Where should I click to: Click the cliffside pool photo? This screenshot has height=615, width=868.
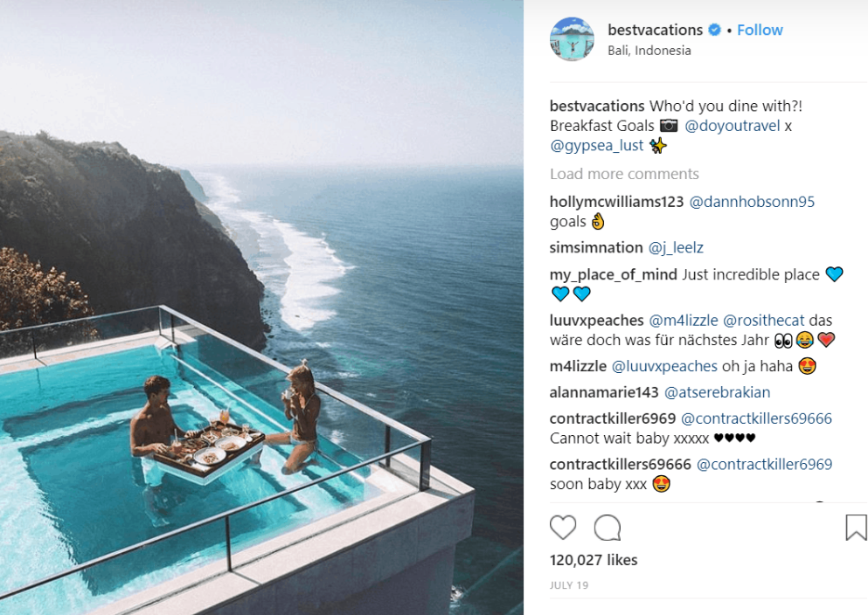tap(262, 307)
